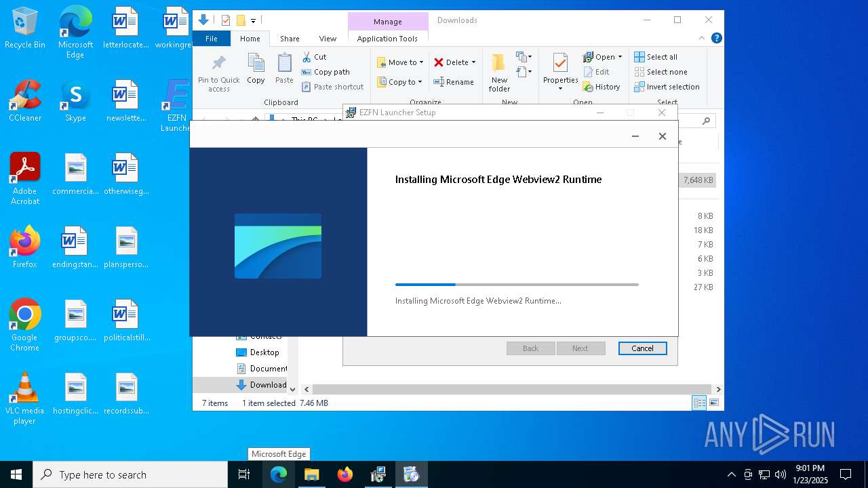Screen dimensions: 868x488
Task: Open Quick Access Toolbar customize dropdown
Action: [253, 21]
